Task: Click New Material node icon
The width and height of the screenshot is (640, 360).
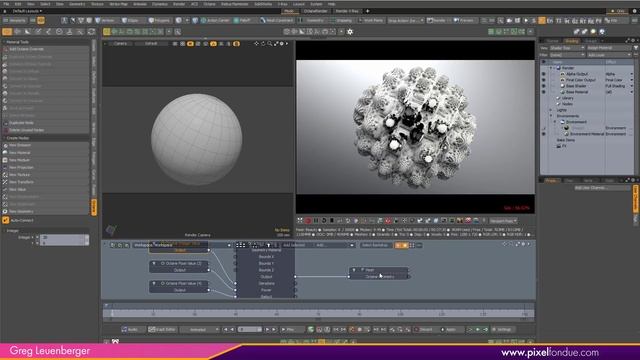Action: (5, 153)
